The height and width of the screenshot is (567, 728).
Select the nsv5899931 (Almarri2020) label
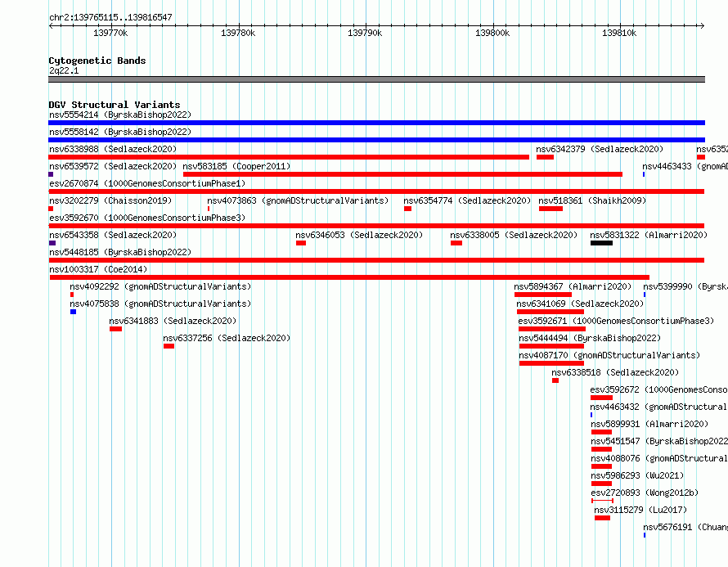[x=649, y=424]
